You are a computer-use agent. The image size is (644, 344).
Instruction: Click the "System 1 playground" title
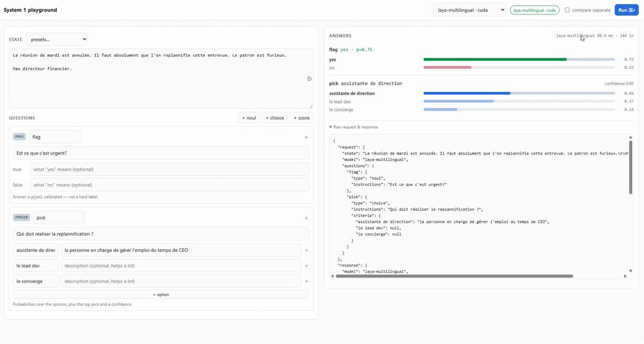30,10
